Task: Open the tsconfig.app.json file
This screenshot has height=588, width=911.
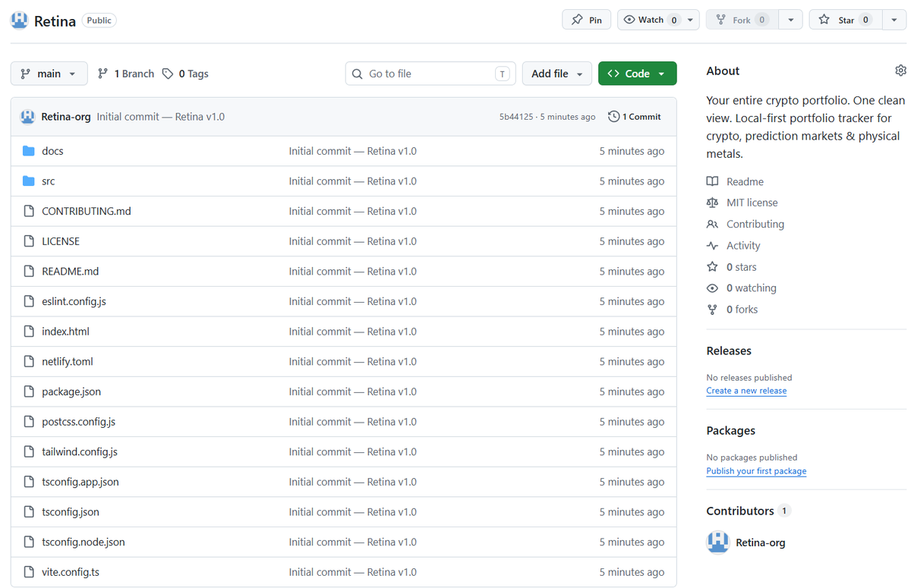Action: point(80,482)
